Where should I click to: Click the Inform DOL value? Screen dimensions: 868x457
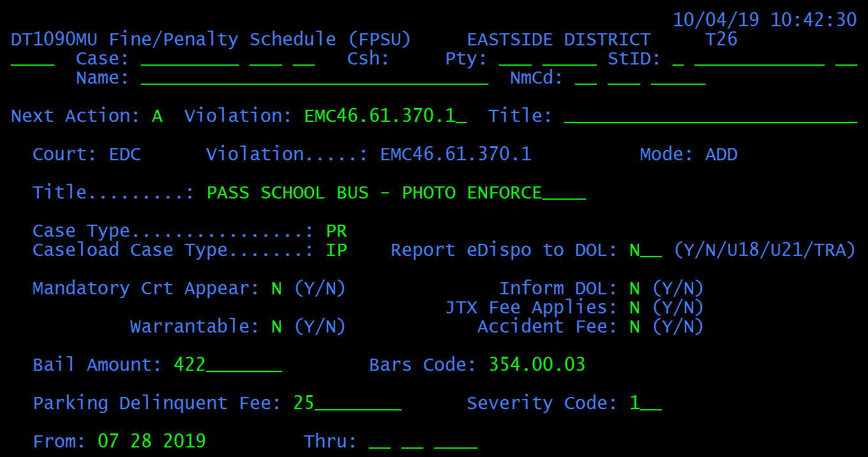tap(634, 288)
